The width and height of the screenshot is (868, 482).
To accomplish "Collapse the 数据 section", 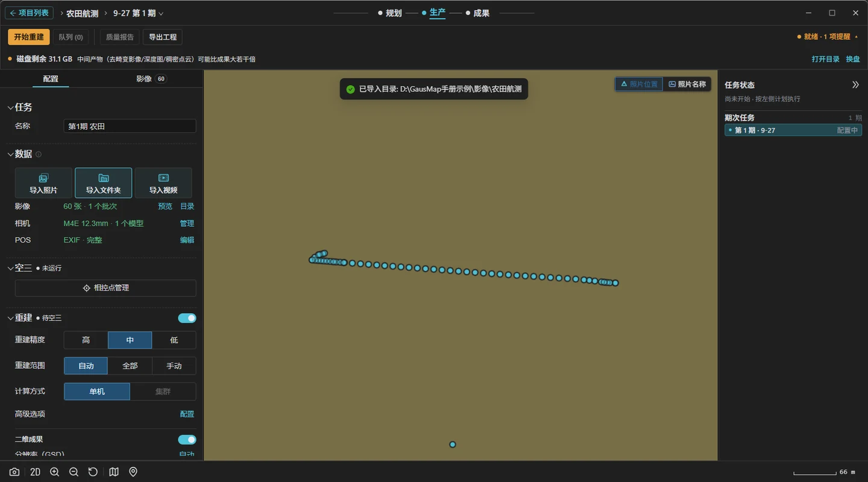I will 10,154.
